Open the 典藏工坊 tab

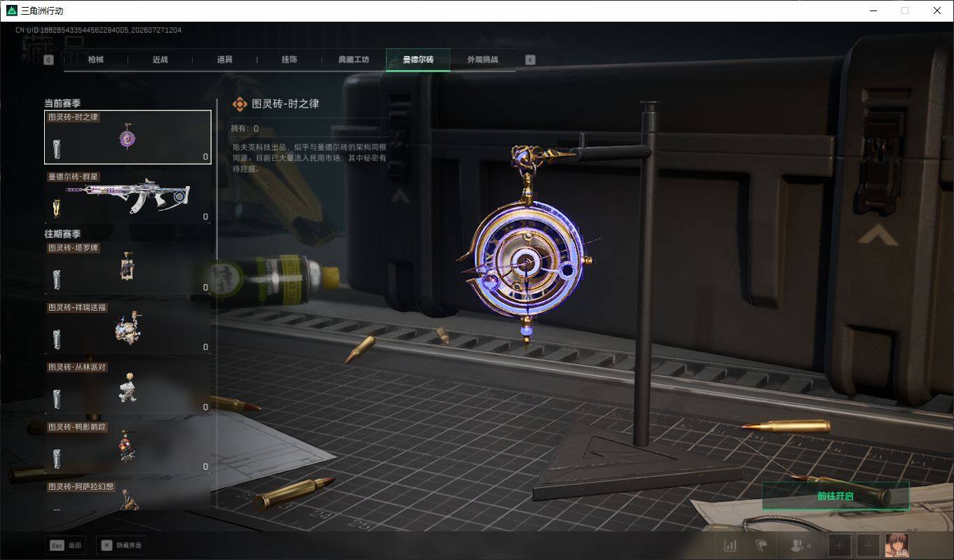coord(354,59)
